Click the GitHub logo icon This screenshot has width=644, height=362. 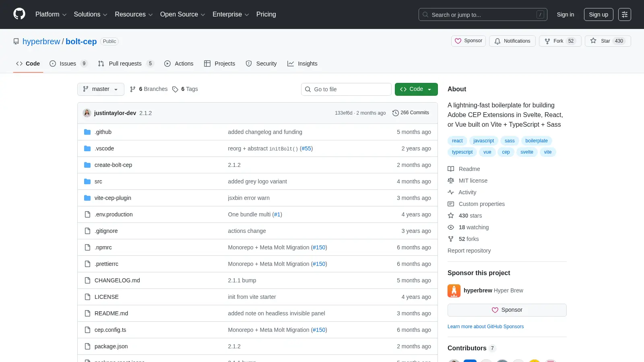click(19, 14)
